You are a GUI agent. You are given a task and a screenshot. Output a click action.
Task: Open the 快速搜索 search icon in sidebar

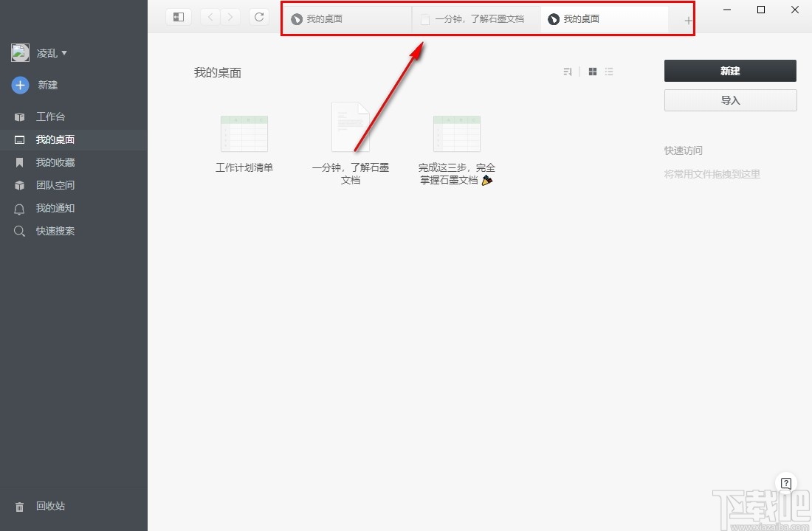(x=19, y=231)
